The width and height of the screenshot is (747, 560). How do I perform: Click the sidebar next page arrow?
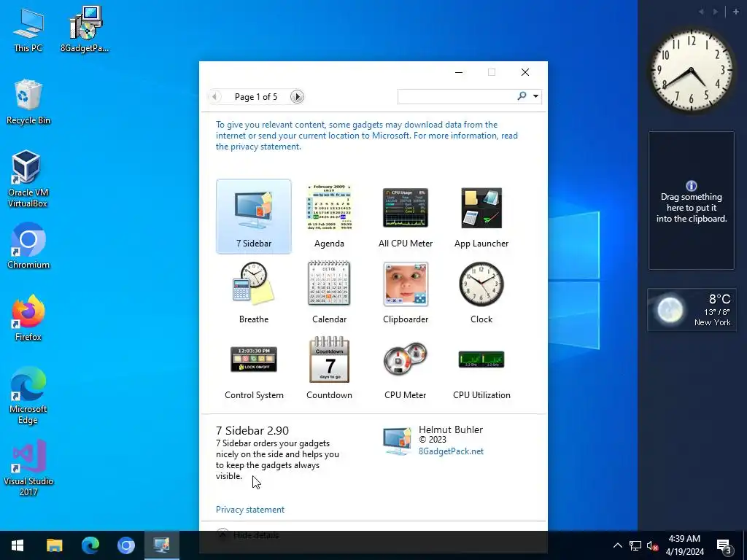(716, 12)
